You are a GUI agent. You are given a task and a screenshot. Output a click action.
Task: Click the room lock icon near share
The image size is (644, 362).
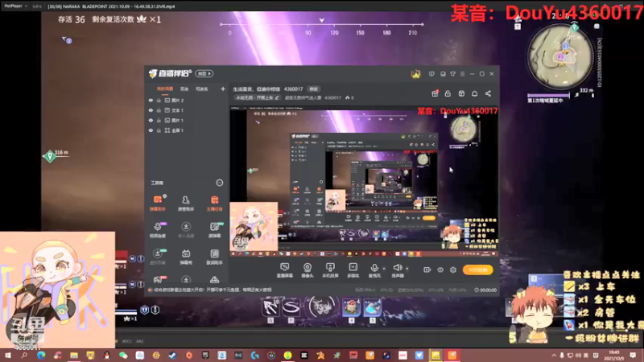tap(448, 93)
